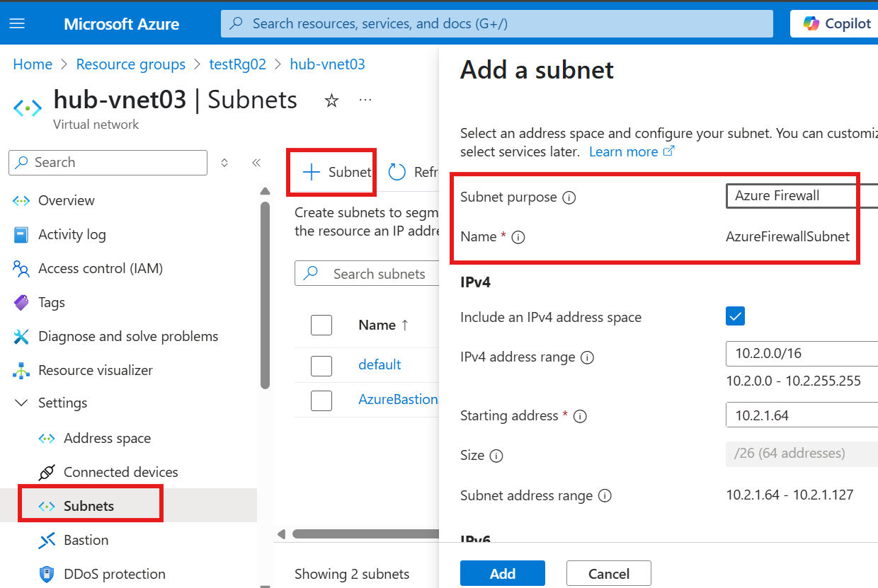This screenshot has width=878, height=588.
Task: Click the Connected devices plug icon
Action: [x=47, y=472]
